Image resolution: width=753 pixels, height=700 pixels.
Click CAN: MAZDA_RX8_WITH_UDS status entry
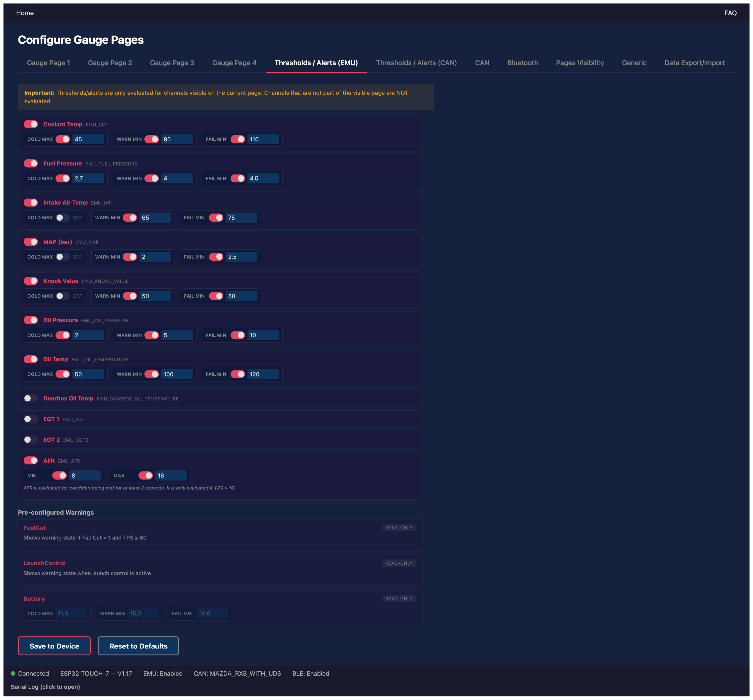238,674
